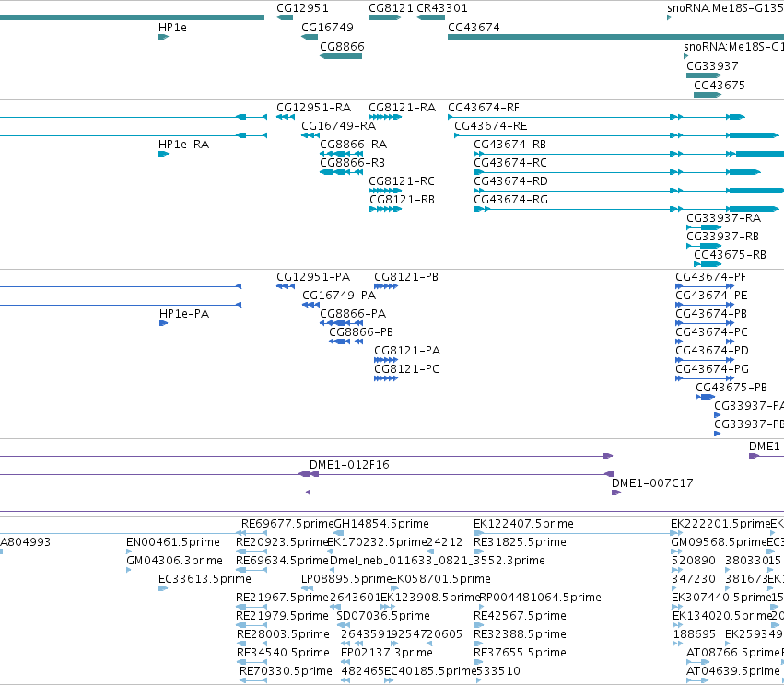Click EST 347230 label

(694, 579)
